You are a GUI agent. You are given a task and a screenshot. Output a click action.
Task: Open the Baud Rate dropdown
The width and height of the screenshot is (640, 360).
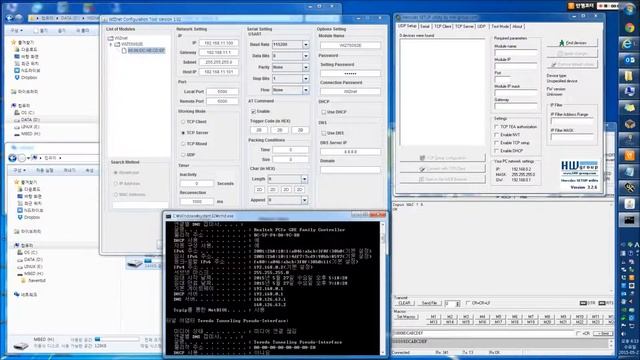pyautogui.click(x=305, y=44)
